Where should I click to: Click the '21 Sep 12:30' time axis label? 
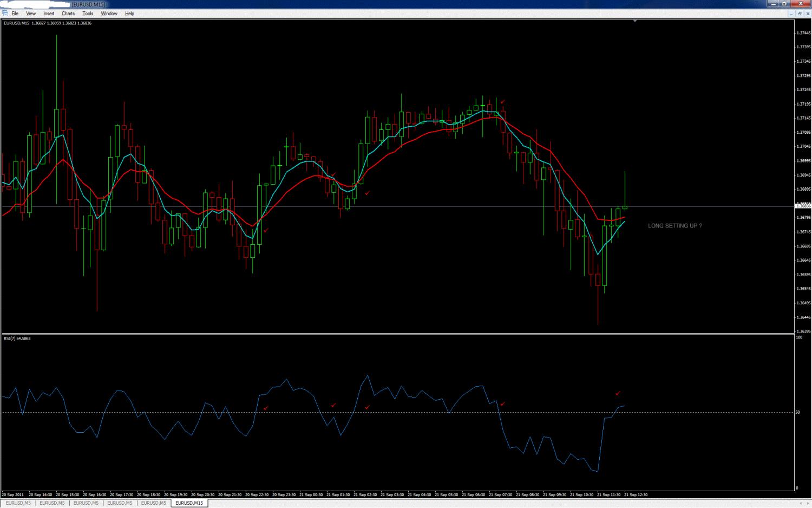(636, 494)
